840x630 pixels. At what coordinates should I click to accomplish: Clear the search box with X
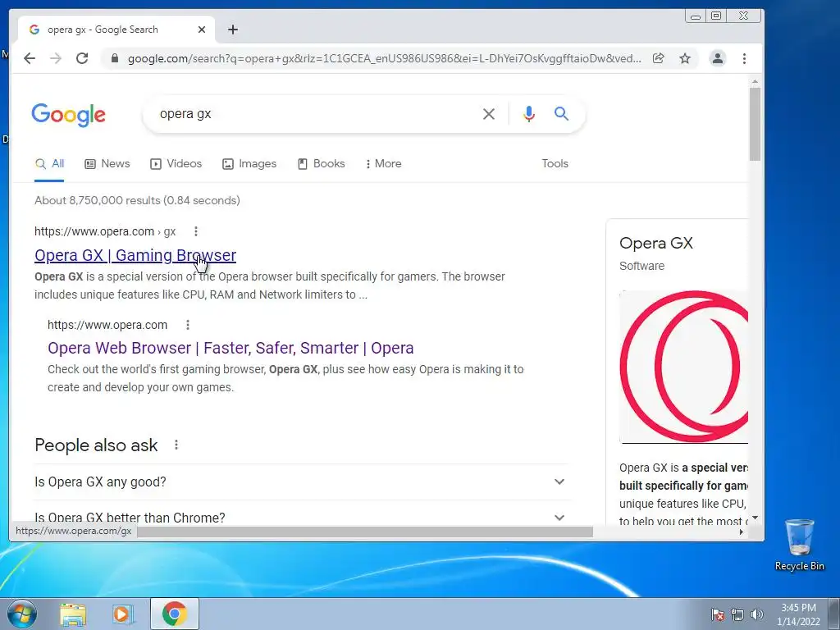point(489,114)
